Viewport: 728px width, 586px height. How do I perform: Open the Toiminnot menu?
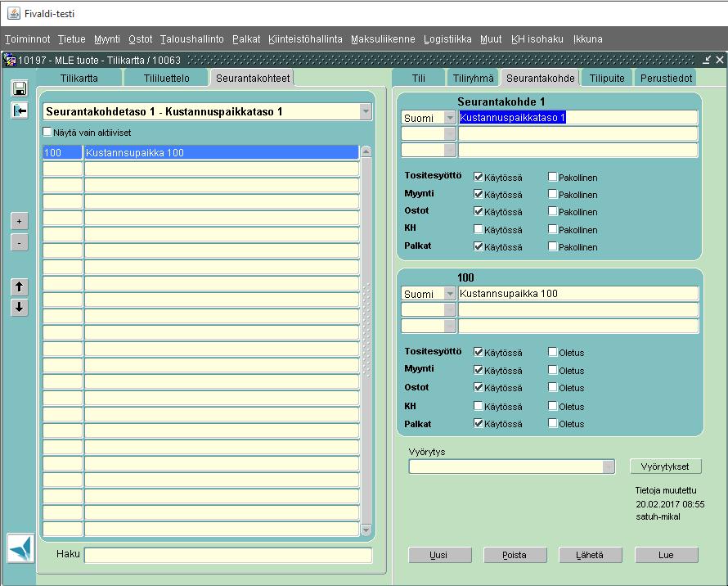point(27,39)
